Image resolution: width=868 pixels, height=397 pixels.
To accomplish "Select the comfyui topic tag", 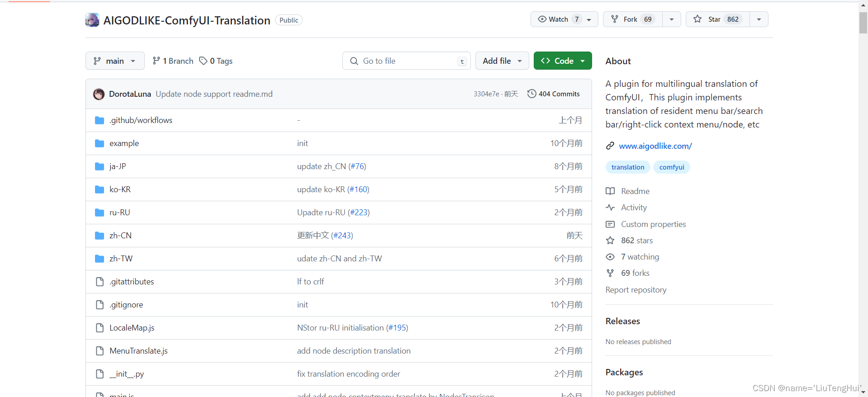I will (x=672, y=167).
